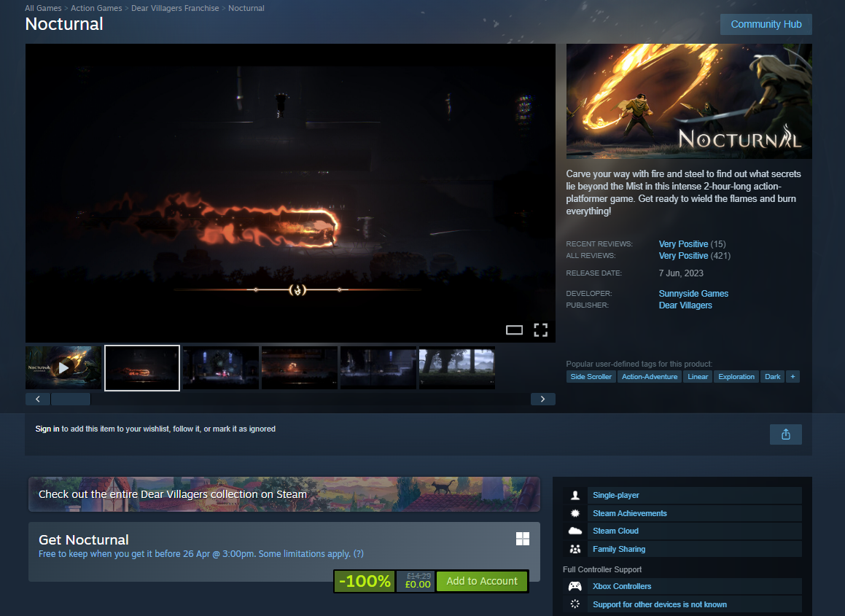Open the Community Hub
Viewport: 845px width, 616px height.
pyautogui.click(x=766, y=24)
